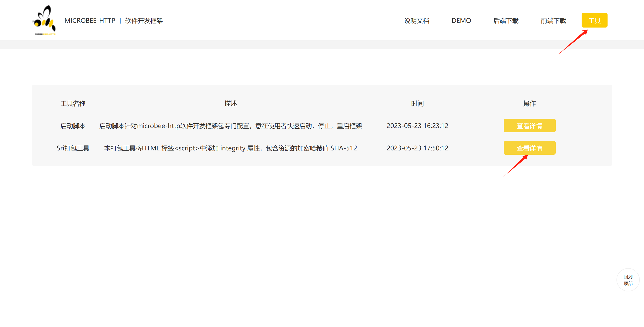The height and width of the screenshot is (327, 644).
Task: Click the MICROBEE-HTTP site title text
Action: (90, 21)
